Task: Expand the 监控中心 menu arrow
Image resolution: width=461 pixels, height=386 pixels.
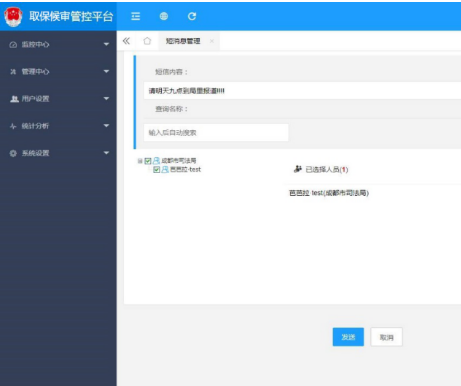Action: click(106, 44)
